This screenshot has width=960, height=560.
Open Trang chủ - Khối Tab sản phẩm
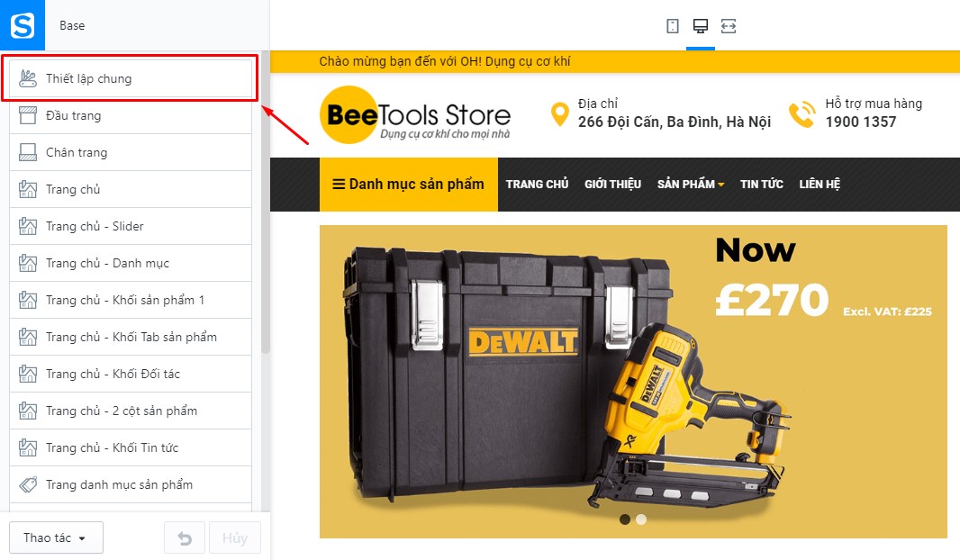[x=131, y=338]
